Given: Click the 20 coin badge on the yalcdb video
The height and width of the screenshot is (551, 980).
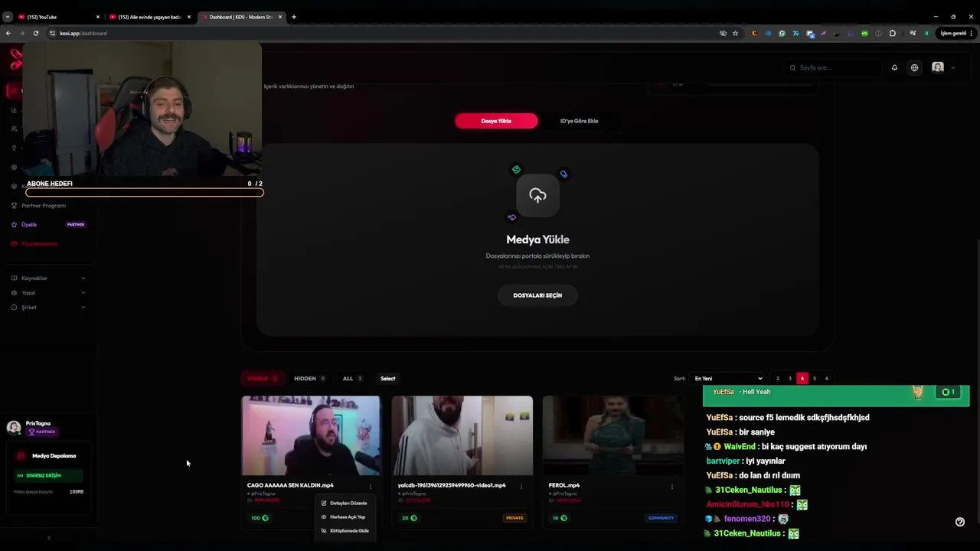Looking at the screenshot, I should pyautogui.click(x=410, y=518).
